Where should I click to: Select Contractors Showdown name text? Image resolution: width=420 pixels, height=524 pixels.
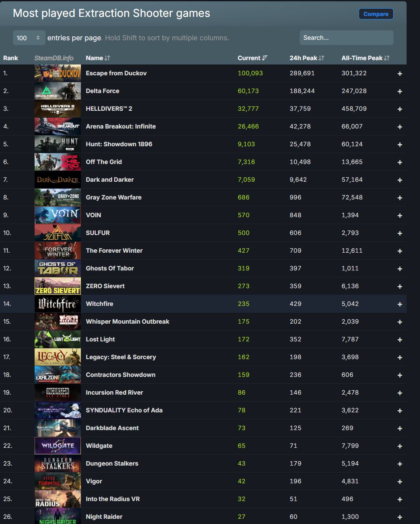pos(121,375)
